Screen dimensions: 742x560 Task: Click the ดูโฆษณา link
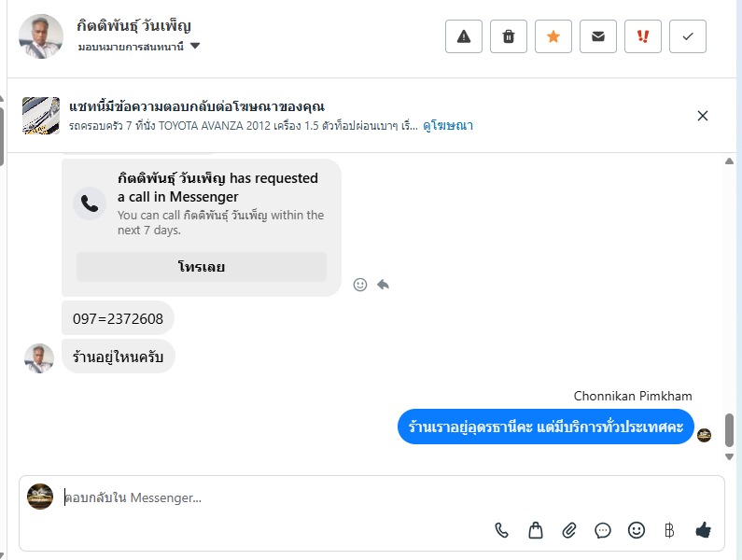[x=448, y=125]
